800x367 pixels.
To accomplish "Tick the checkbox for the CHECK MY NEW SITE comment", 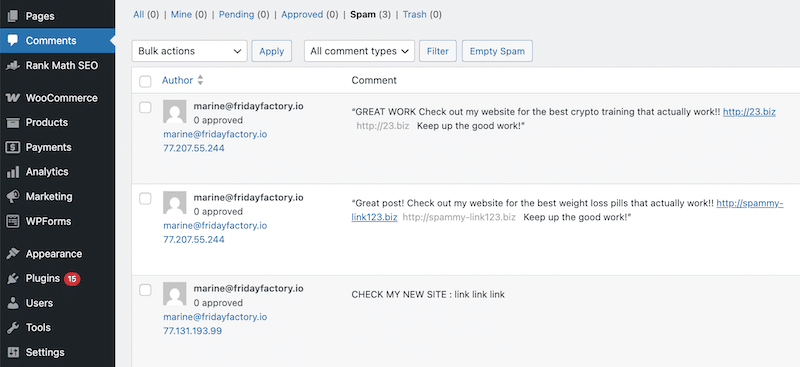I will [x=145, y=290].
